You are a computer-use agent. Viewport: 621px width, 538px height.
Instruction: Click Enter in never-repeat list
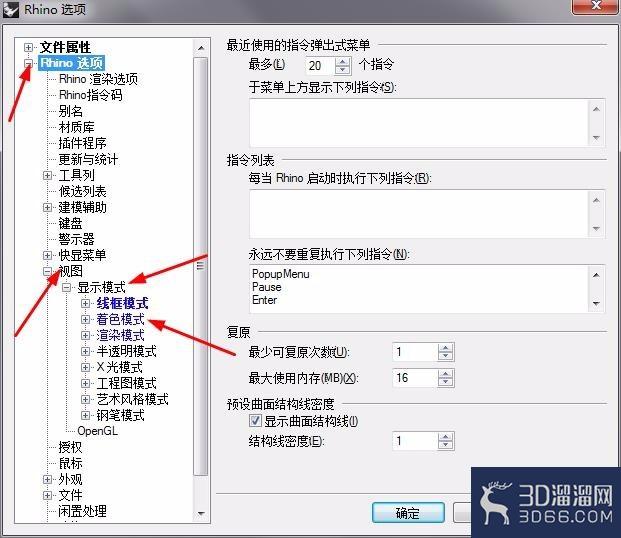(x=265, y=300)
